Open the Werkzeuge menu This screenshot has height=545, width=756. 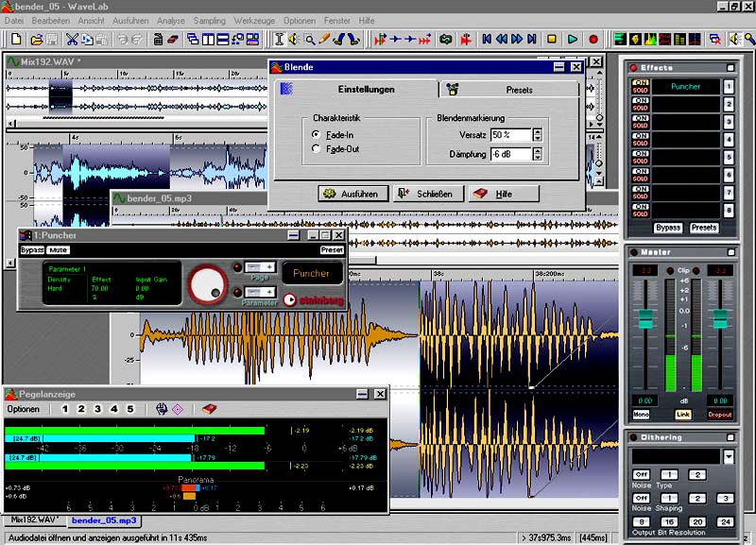(254, 21)
